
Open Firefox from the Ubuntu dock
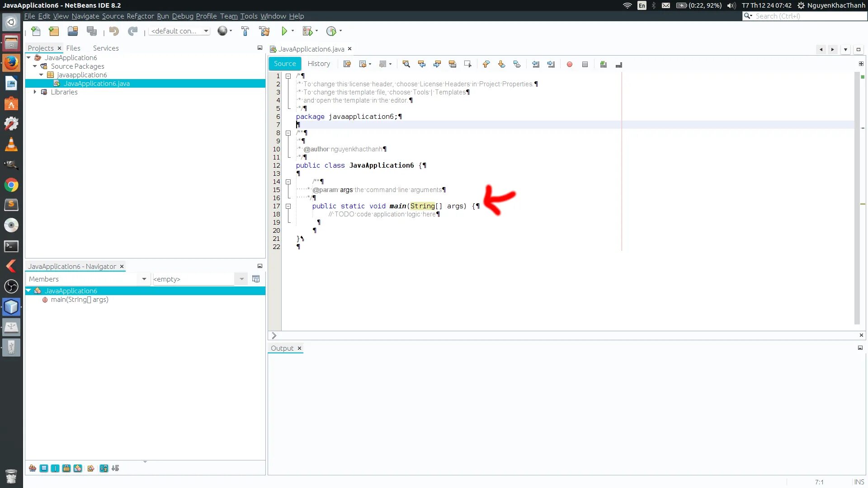11,62
